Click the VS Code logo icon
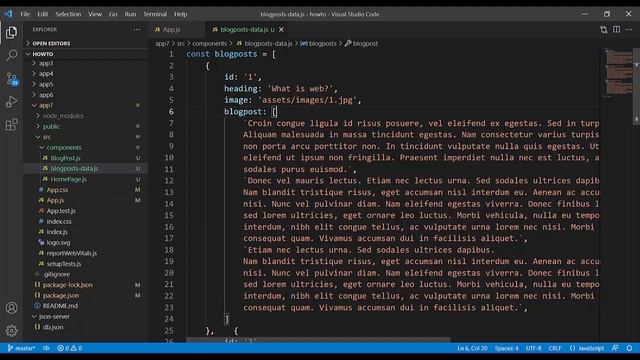This screenshot has width=640, height=360. (9, 14)
